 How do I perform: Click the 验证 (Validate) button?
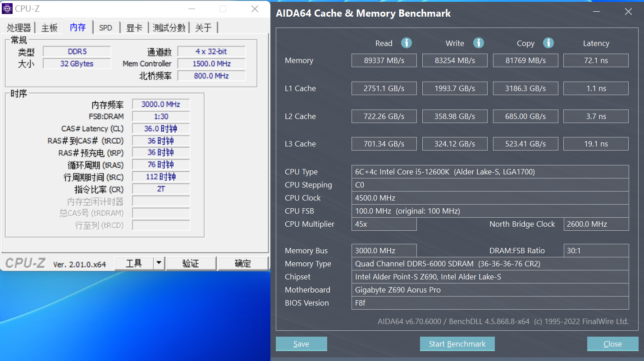click(x=191, y=263)
